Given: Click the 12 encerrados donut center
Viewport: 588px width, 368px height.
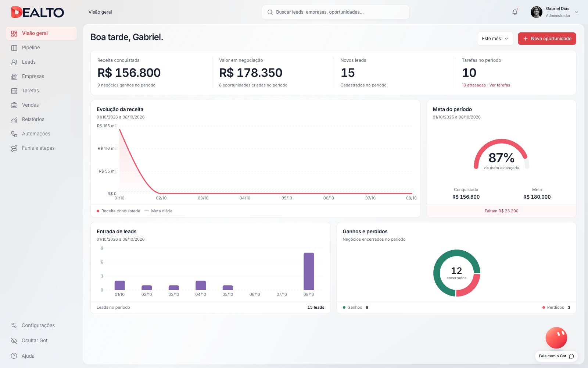Looking at the screenshot, I should point(456,273).
